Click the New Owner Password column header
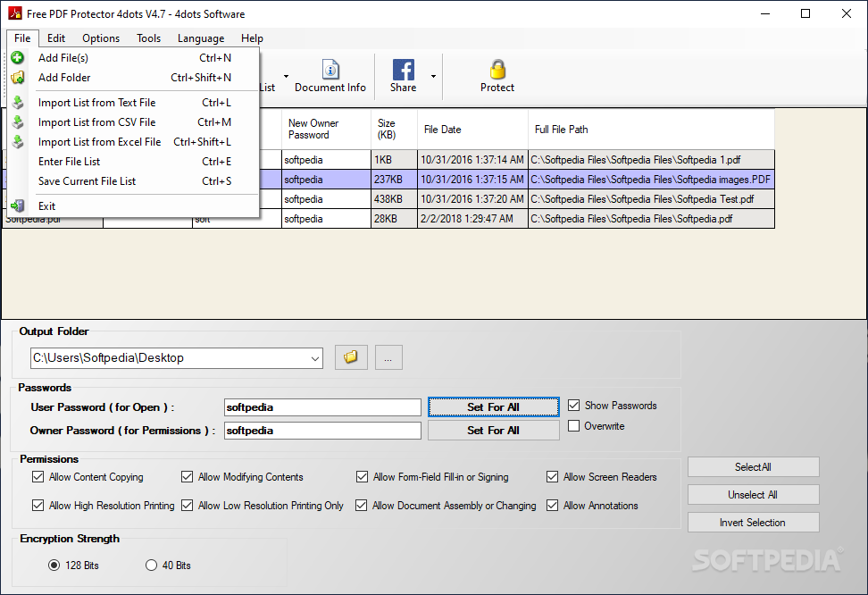This screenshot has width=868, height=595. point(326,129)
